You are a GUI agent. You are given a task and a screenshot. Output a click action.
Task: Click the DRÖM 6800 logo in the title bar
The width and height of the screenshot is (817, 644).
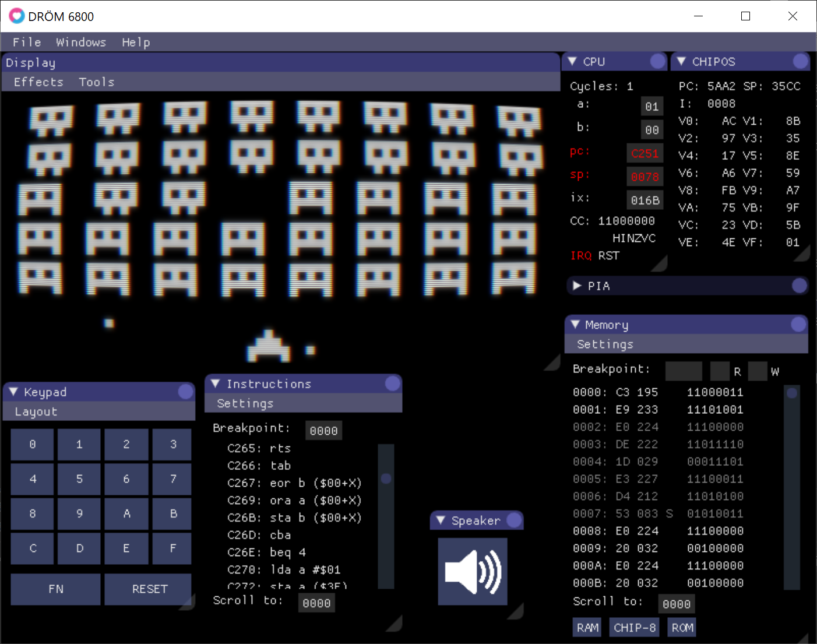(x=17, y=16)
